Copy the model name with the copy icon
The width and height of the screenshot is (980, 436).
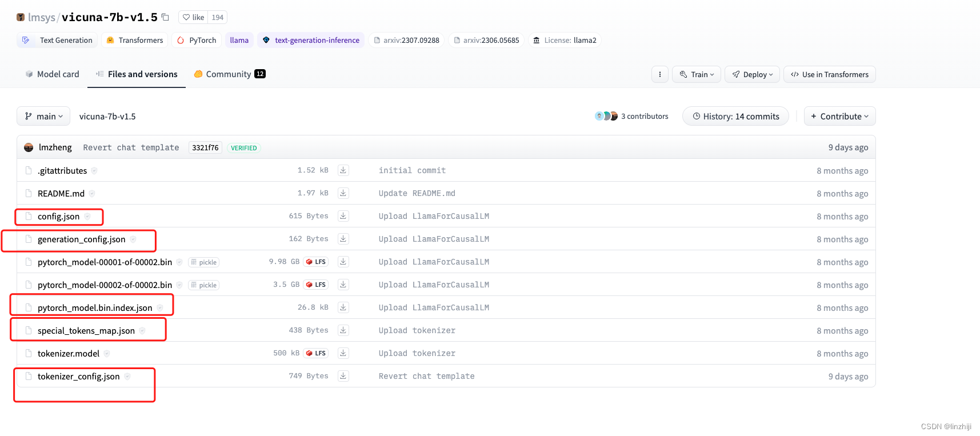tap(165, 17)
